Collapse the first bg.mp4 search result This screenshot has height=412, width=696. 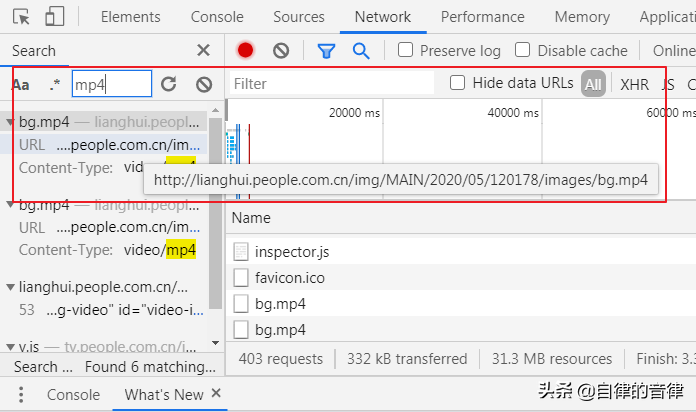(x=10, y=122)
